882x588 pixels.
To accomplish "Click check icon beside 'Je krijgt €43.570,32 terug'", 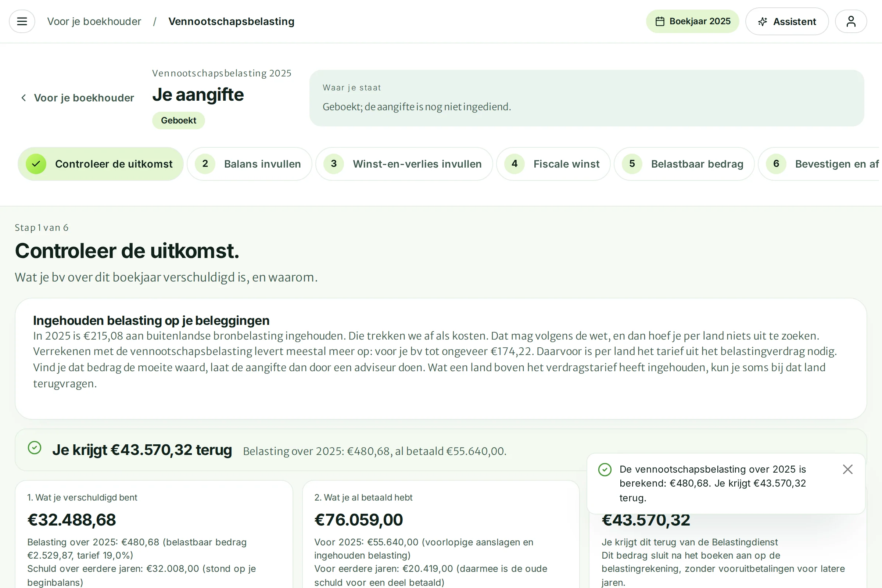I will click(x=35, y=447).
